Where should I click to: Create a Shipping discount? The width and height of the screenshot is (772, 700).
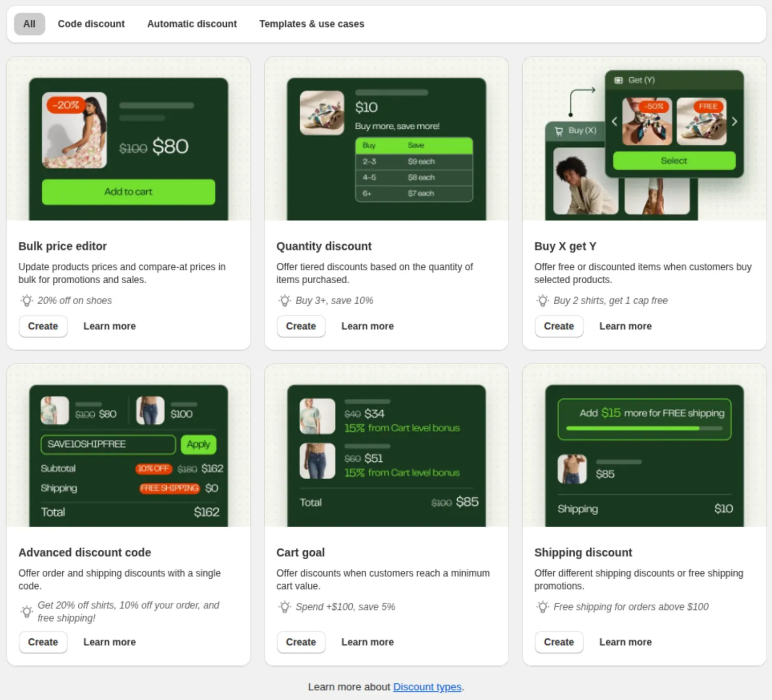coord(559,642)
